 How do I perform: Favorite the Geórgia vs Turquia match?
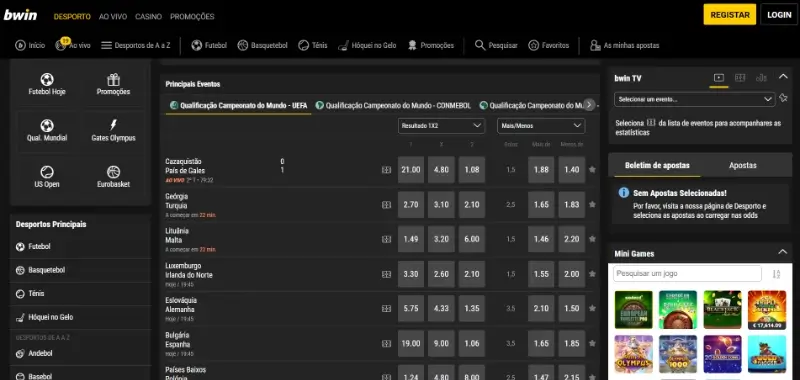(x=592, y=204)
